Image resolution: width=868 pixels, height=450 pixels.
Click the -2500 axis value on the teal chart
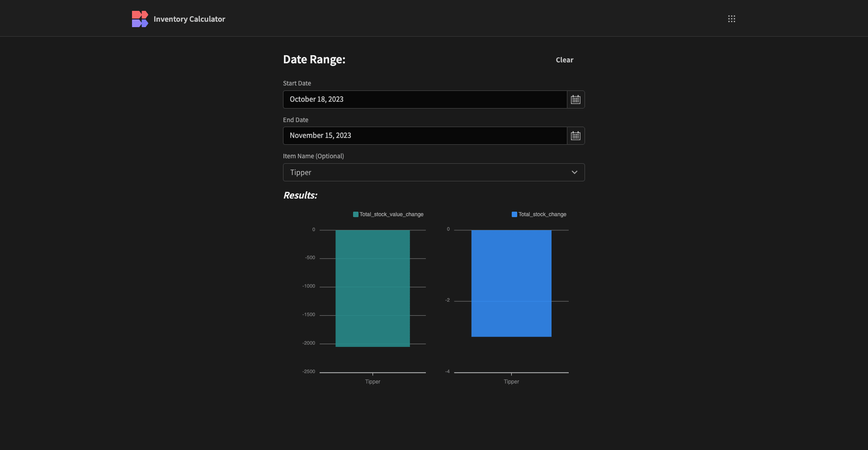tap(309, 372)
